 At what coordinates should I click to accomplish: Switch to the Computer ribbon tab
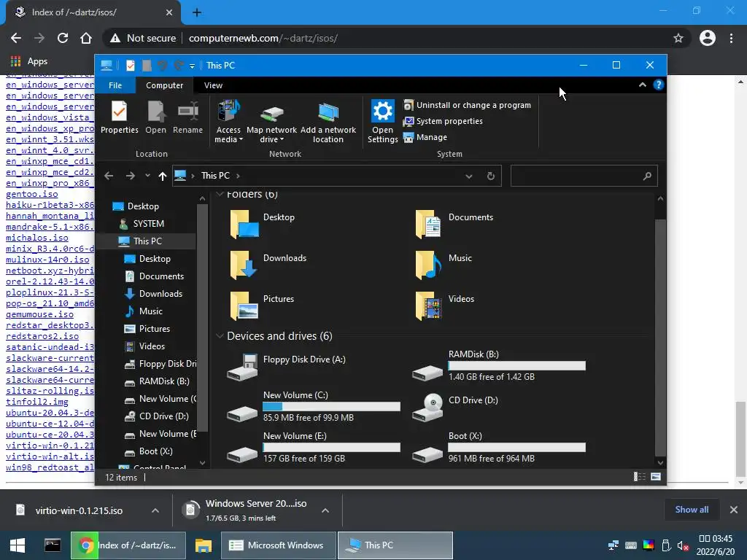tap(164, 85)
